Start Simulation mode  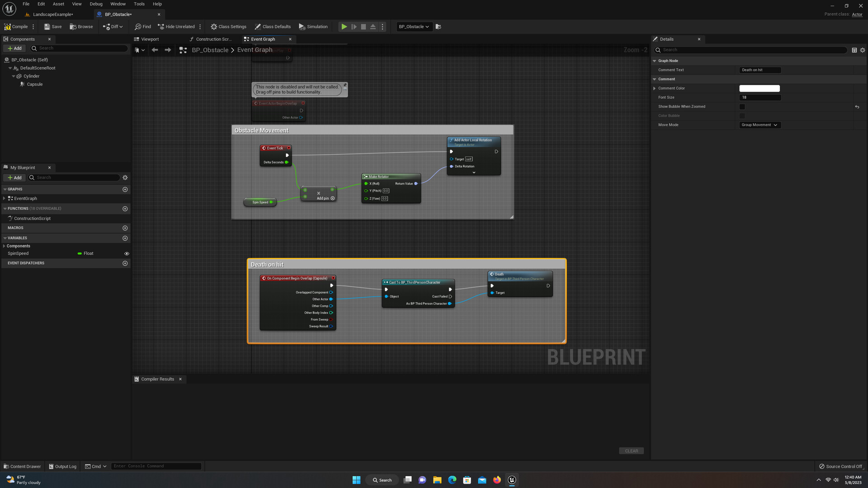pos(313,27)
